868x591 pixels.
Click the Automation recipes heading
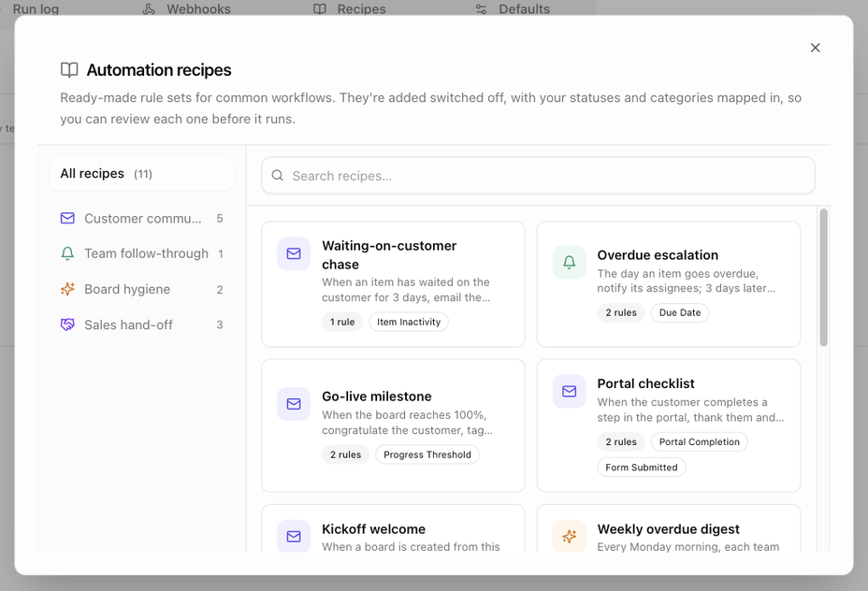tap(159, 70)
